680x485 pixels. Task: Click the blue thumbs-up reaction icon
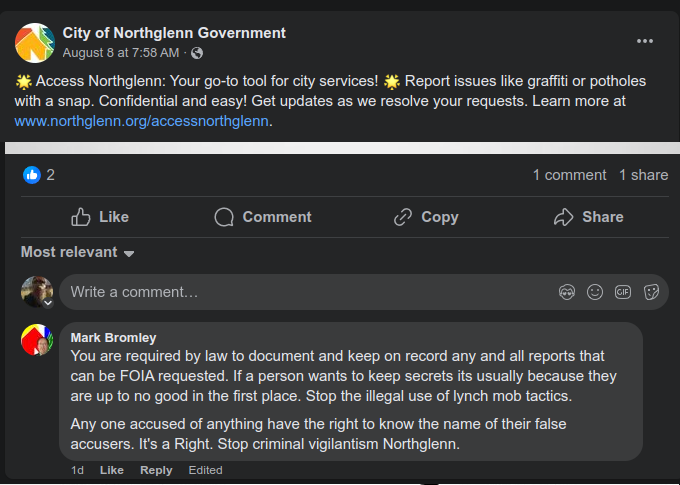coord(32,175)
